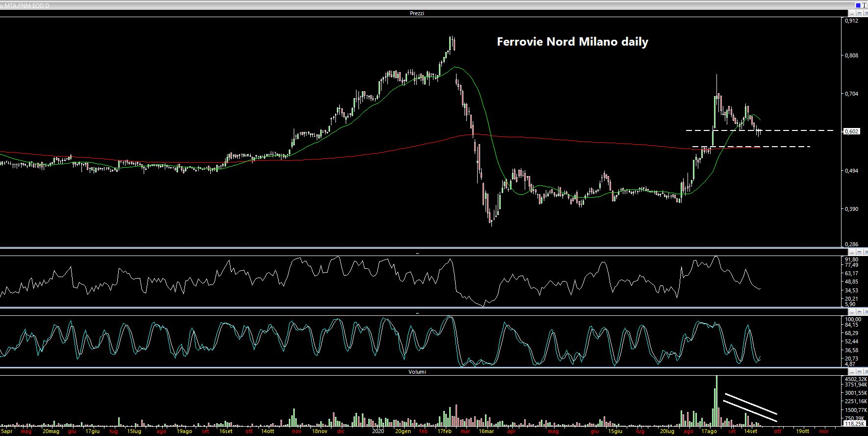The height and width of the screenshot is (436, 868).
Task: Close the Volumi volume panel
Action: tap(866, 372)
